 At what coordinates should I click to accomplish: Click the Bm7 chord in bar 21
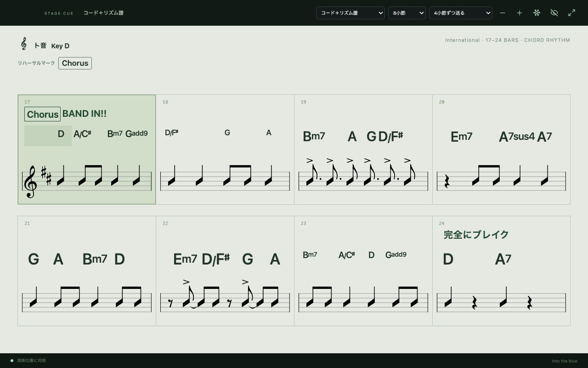pyautogui.click(x=95, y=259)
